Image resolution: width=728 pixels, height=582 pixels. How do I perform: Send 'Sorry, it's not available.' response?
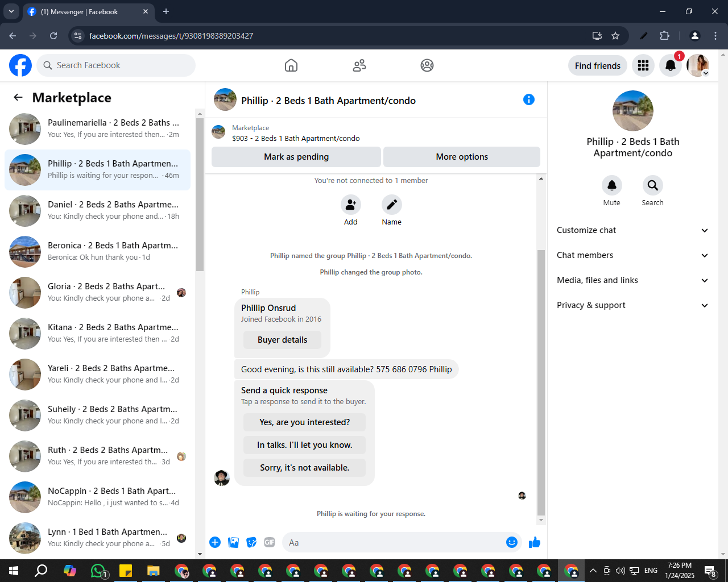(305, 468)
